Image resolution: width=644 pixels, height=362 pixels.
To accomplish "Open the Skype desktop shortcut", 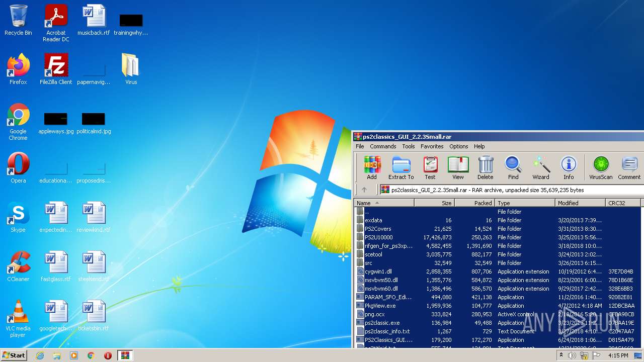I will click(18, 217).
